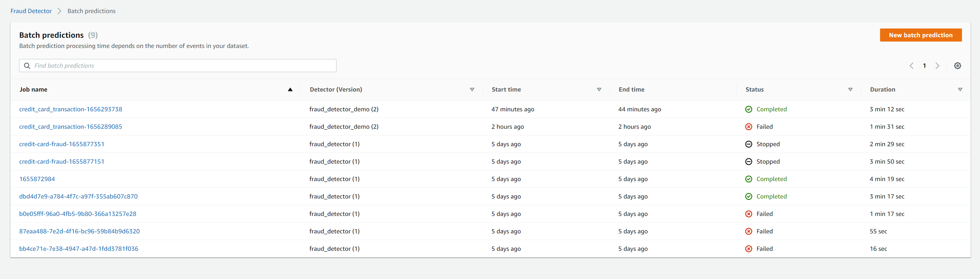Screen dimensions: 980x279
Task: Select page number 1
Action: (925, 65)
